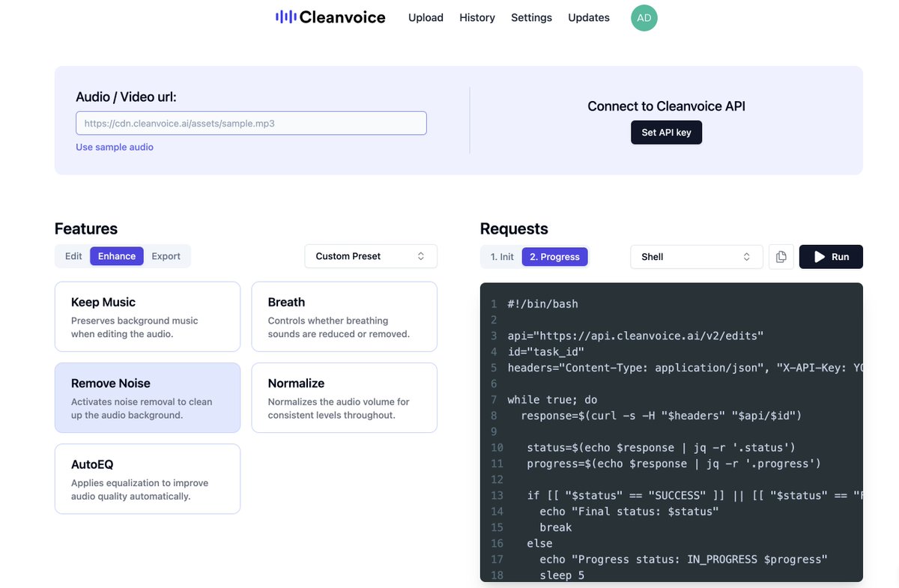Select the "2. Progress" request tab
The width and height of the screenshot is (899, 588).
tap(554, 255)
